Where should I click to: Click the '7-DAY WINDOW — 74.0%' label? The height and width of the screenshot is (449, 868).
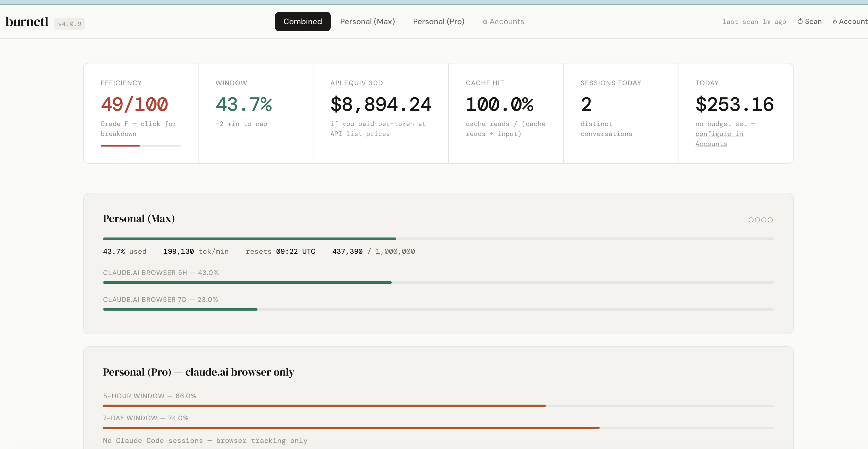(x=146, y=418)
